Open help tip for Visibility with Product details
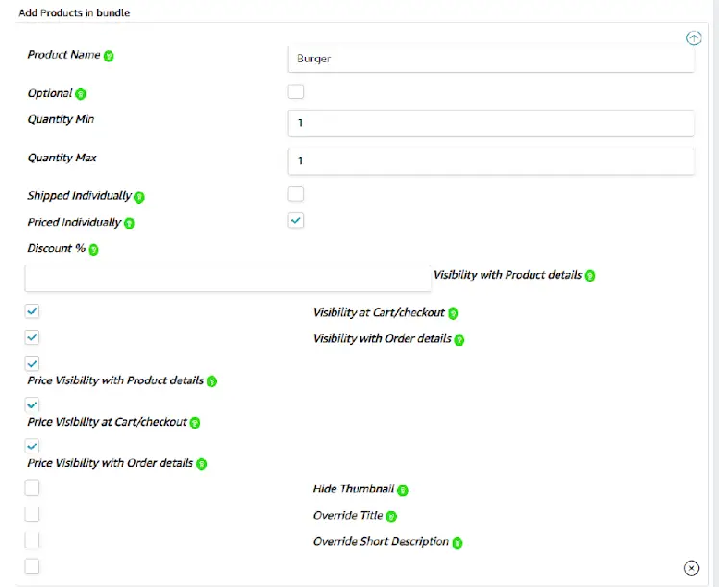The width and height of the screenshot is (719, 588). tap(590, 276)
